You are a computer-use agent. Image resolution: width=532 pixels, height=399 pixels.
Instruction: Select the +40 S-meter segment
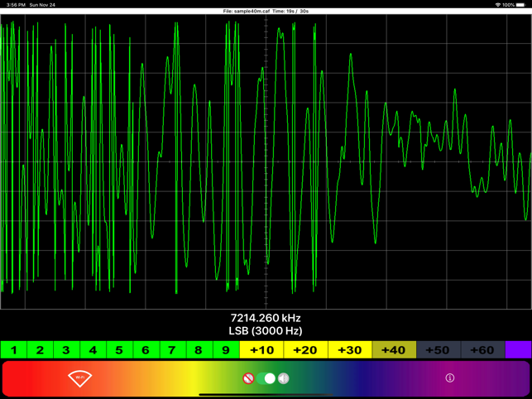click(395, 350)
